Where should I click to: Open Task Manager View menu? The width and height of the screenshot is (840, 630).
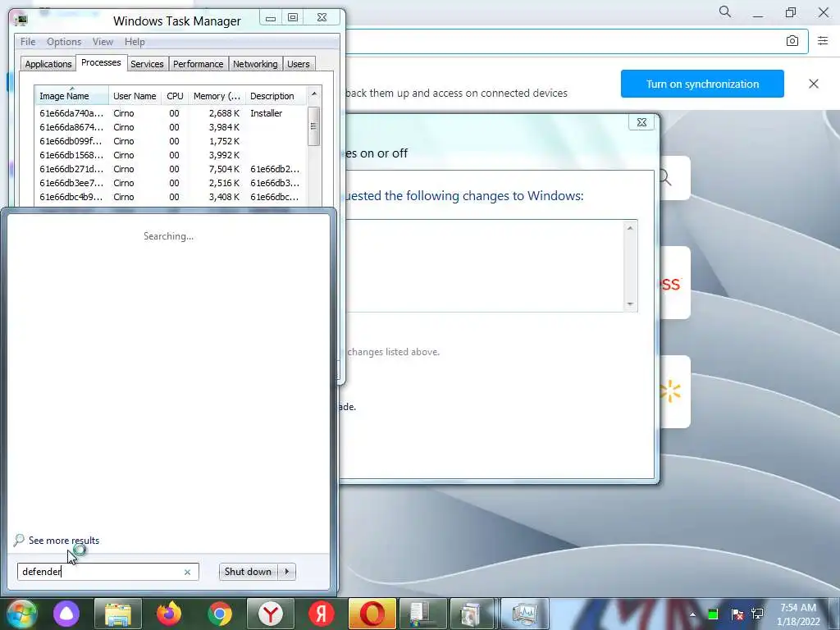pos(103,42)
